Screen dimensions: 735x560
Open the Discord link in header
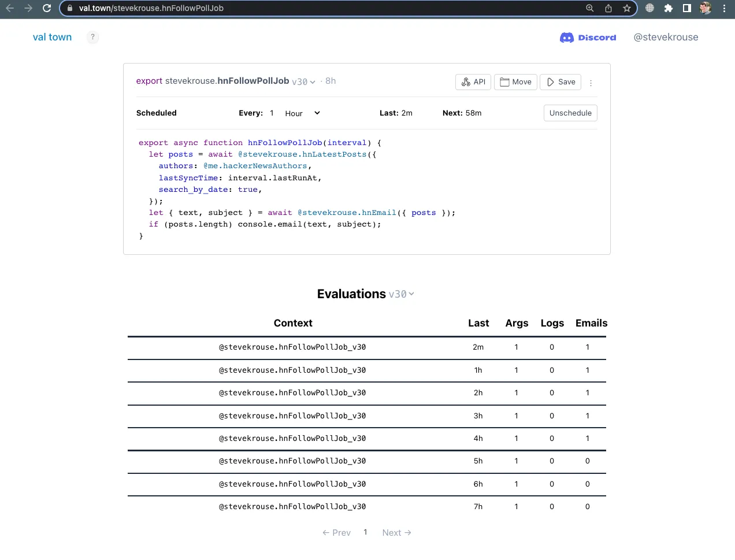(588, 38)
